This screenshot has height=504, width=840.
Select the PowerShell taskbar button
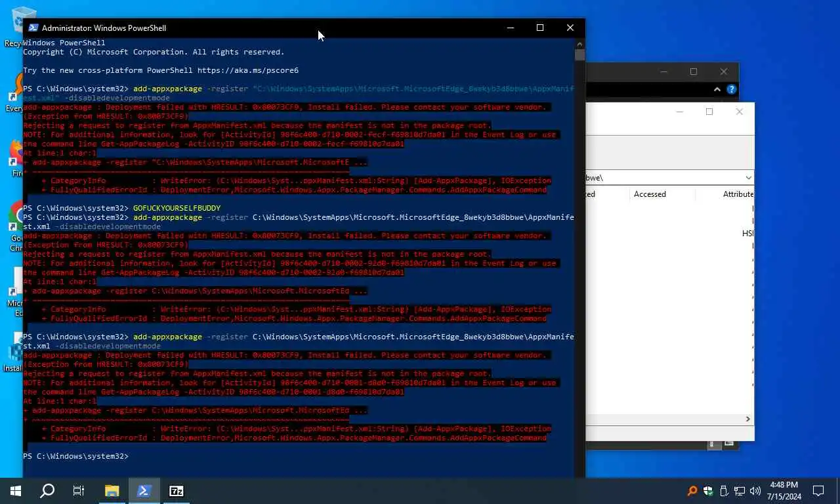(x=144, y=490)
